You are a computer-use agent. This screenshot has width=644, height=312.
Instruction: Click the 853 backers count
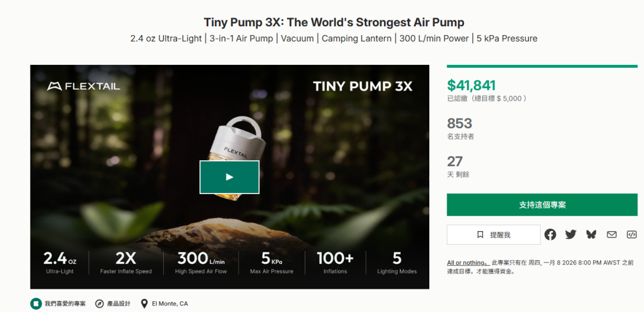(x=459, y=123)
